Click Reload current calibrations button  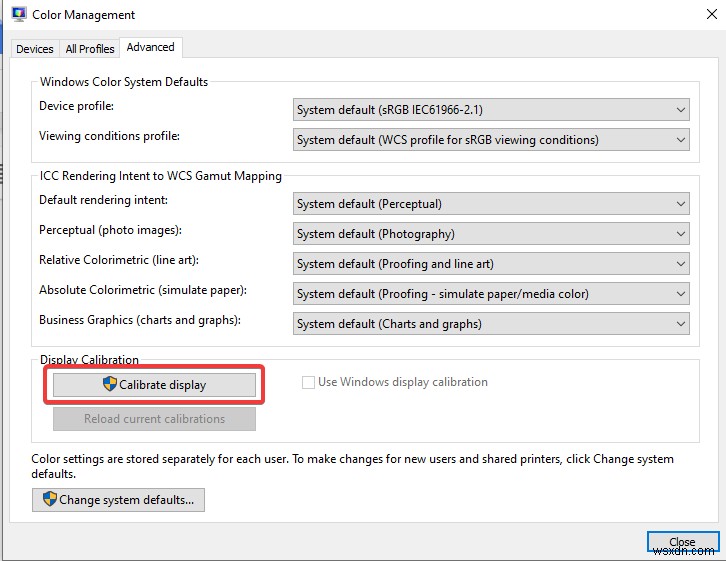pyautogui.click(x=154, y=419)
